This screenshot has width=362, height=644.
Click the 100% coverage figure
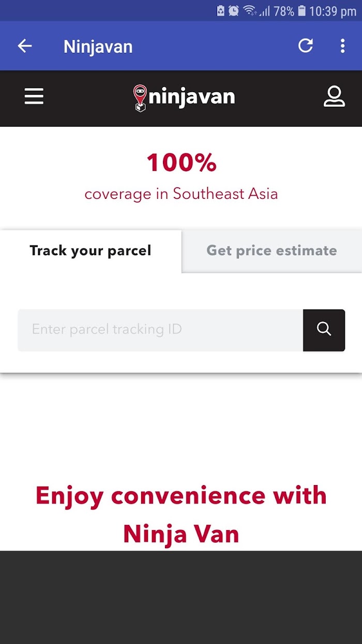pos(182,163)
